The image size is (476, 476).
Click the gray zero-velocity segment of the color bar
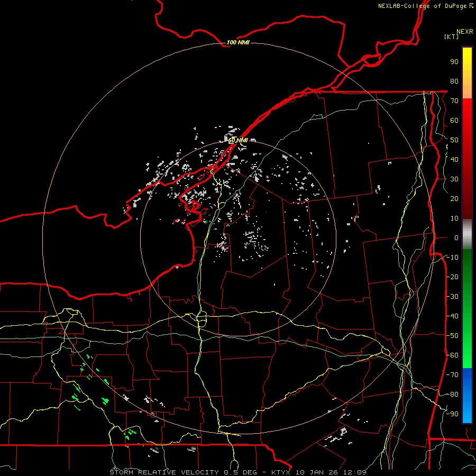tap(467, 234)
